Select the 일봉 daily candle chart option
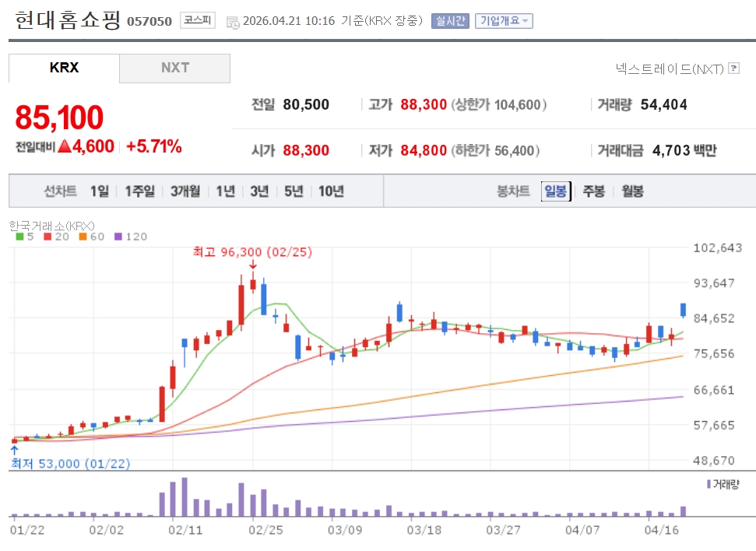Screen dimensions: 756x551 557,191
